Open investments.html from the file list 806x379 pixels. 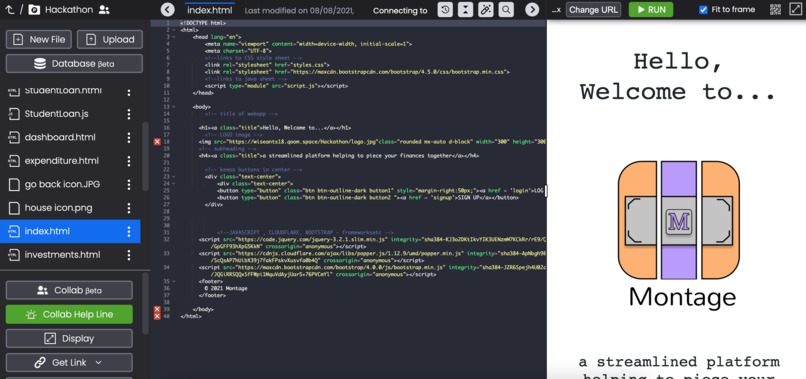62,255
